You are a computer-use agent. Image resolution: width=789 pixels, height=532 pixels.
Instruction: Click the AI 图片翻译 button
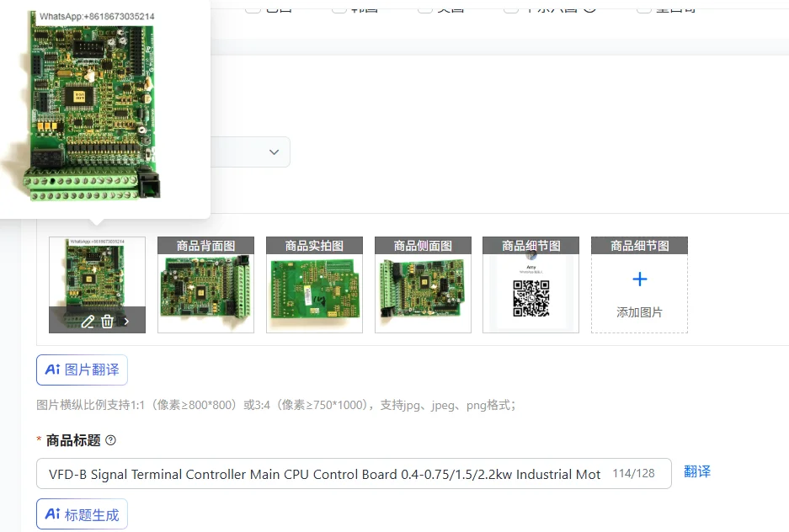(x=82, y=370)
